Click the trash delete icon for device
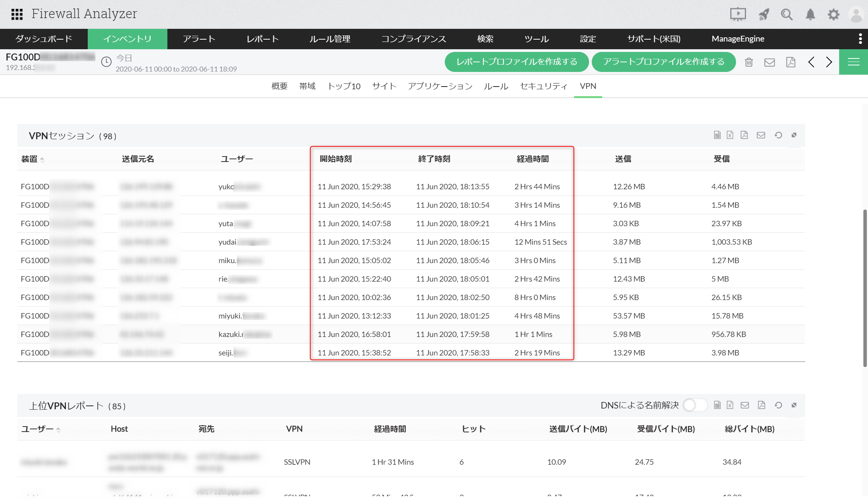Viewport: 868px width, 502px height. [749, 62]
